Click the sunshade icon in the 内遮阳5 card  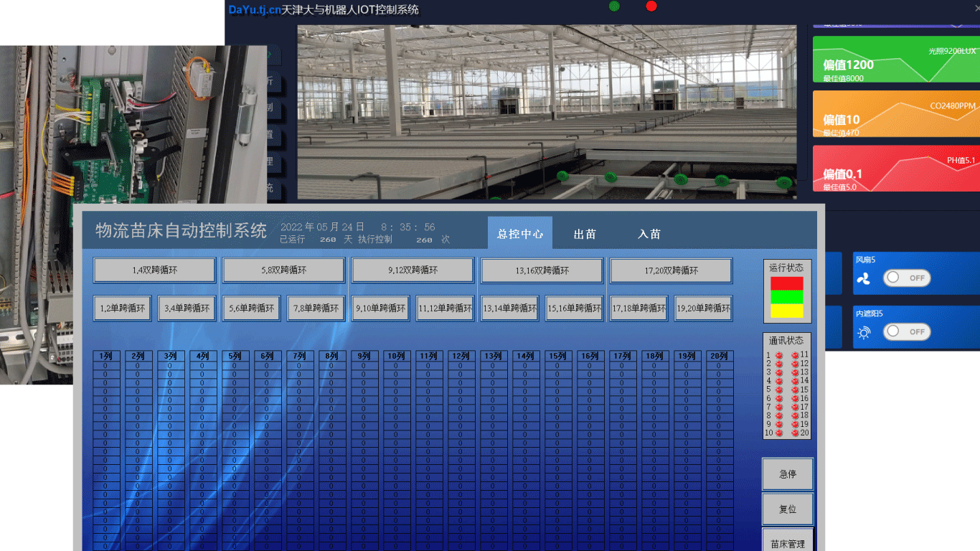pyautogui.click(x=863, y=332)
